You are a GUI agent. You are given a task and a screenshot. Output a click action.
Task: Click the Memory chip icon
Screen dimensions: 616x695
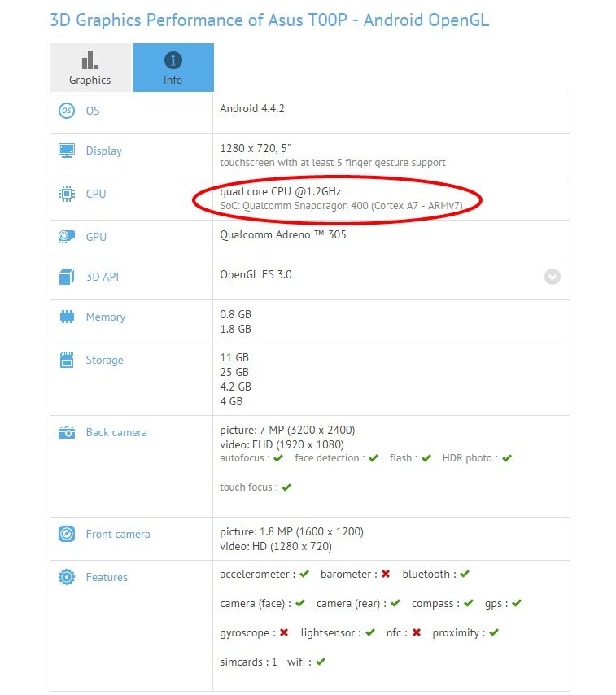67,317
